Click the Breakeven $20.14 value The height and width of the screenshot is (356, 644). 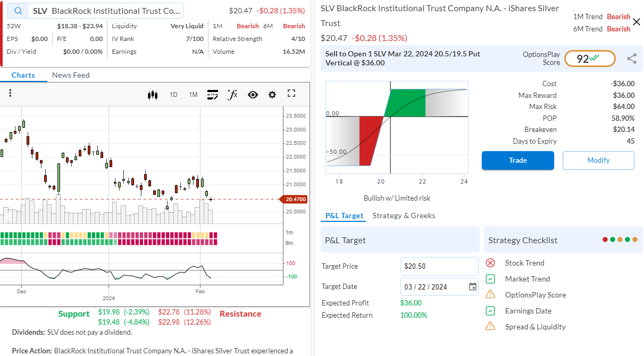(x=624, y=129)
